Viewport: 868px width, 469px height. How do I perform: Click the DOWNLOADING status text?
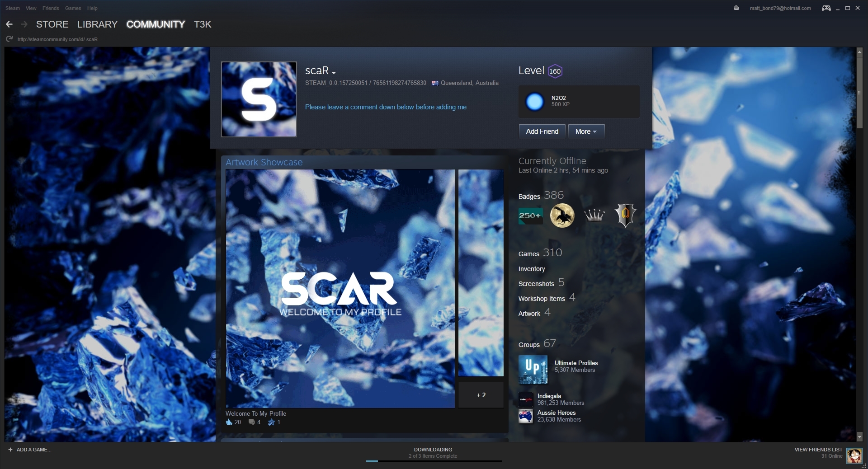click(433, 450)
